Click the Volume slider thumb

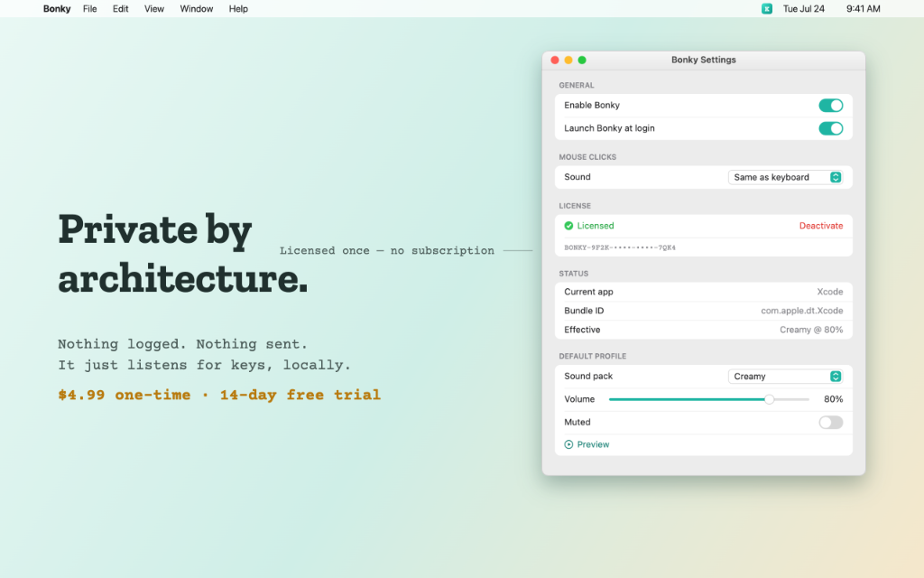(x=769, y=399)
